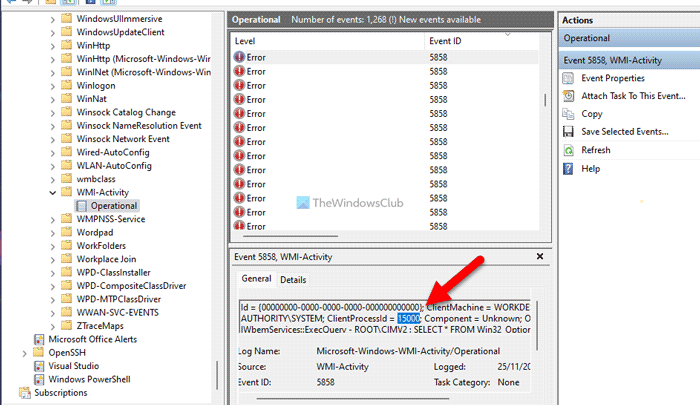Screen dimensions: 700x405
Task: Click the WMPNSS-Service folder icon
Action: (67, 218)
